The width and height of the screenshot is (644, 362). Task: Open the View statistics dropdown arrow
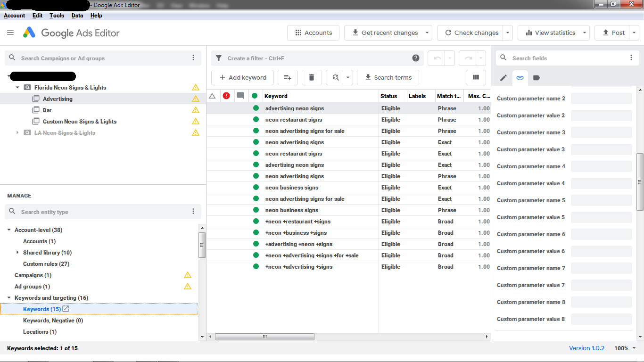tap(585, 33)
